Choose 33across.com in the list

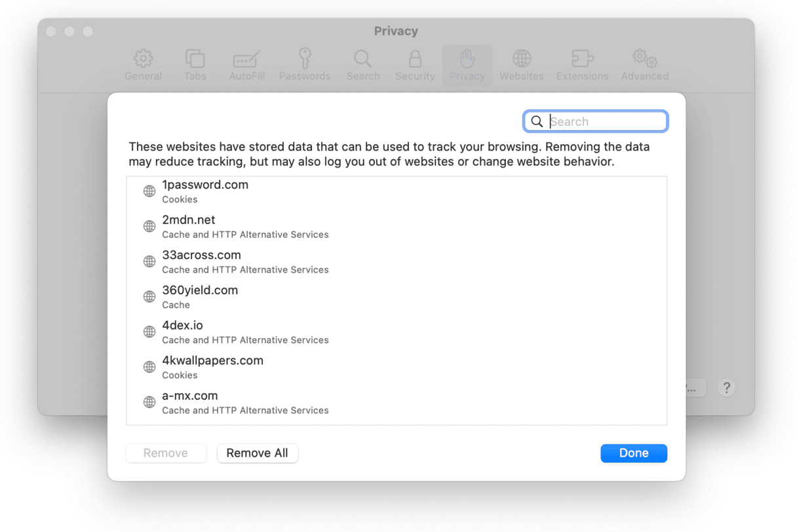[201, 261]
